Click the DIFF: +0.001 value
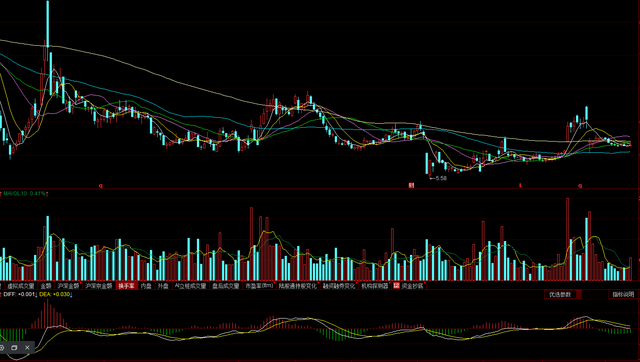 20,294
